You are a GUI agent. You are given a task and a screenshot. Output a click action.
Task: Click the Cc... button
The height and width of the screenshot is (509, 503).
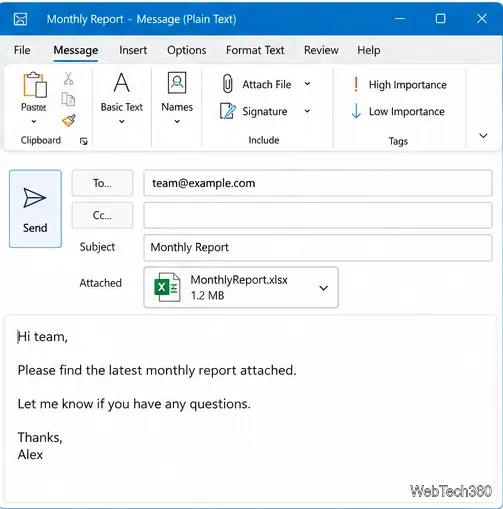102,215
